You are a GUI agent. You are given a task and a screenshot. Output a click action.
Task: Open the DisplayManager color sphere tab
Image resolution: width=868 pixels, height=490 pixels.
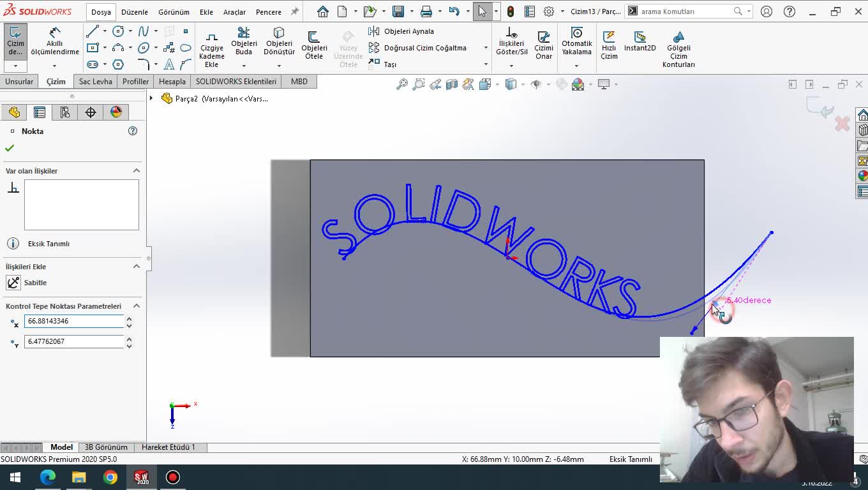116,112
